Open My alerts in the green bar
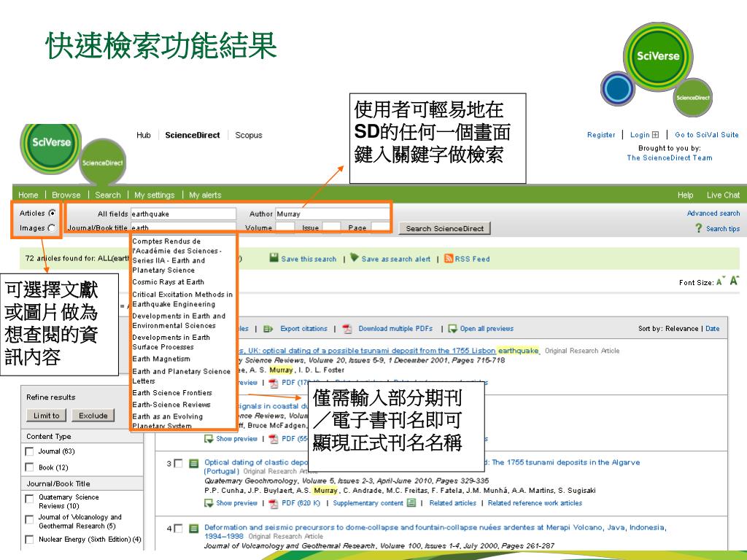 [205, 195]
